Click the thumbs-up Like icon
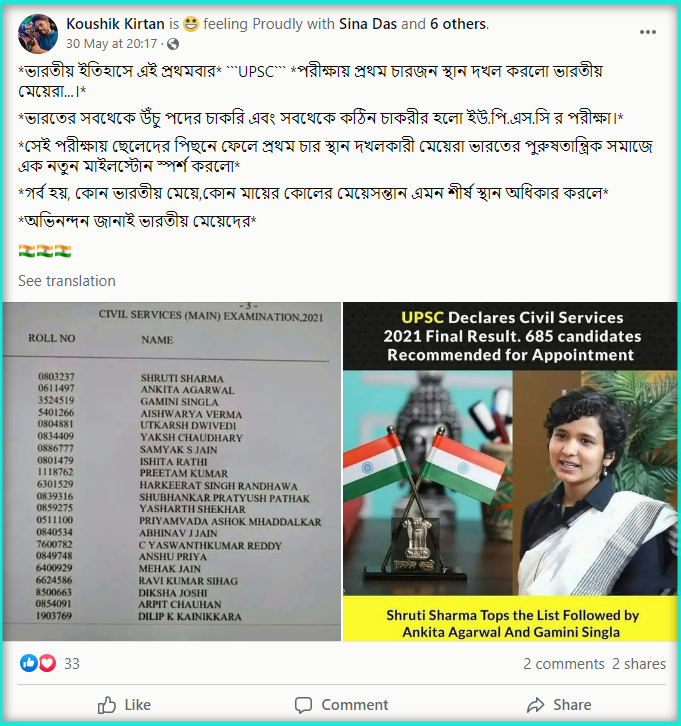The width and height of the screenshot is (681, 726). pos(107,705)
